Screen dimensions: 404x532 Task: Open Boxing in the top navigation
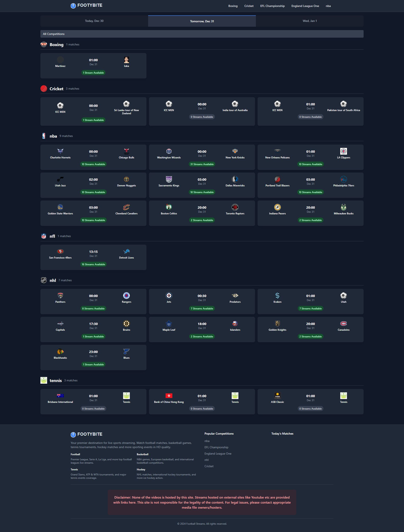tap(233, 6)
